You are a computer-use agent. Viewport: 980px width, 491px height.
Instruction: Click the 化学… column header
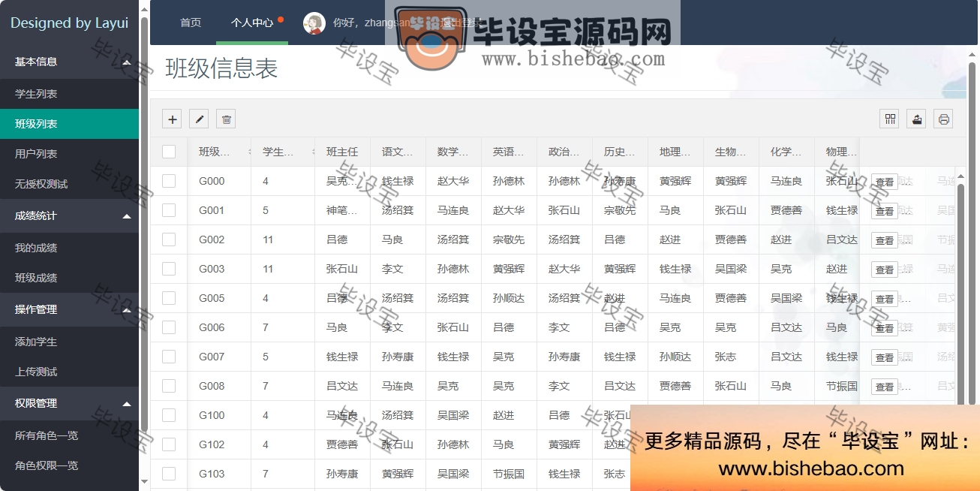coord(786,152)
